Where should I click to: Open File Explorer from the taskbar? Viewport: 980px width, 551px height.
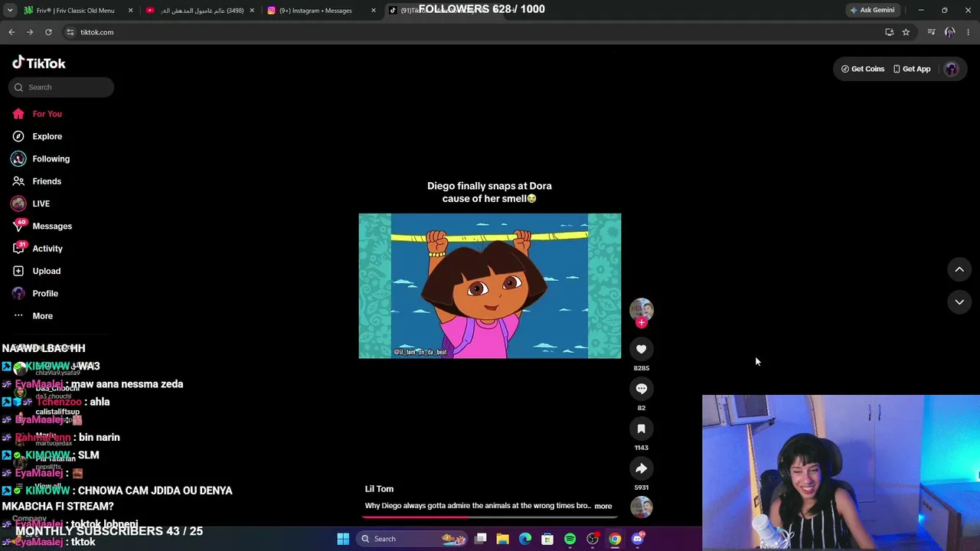(503, 539)
